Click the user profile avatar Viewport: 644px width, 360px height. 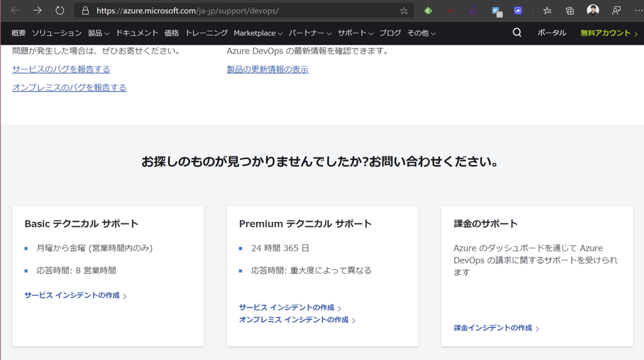tap(592, 10)
